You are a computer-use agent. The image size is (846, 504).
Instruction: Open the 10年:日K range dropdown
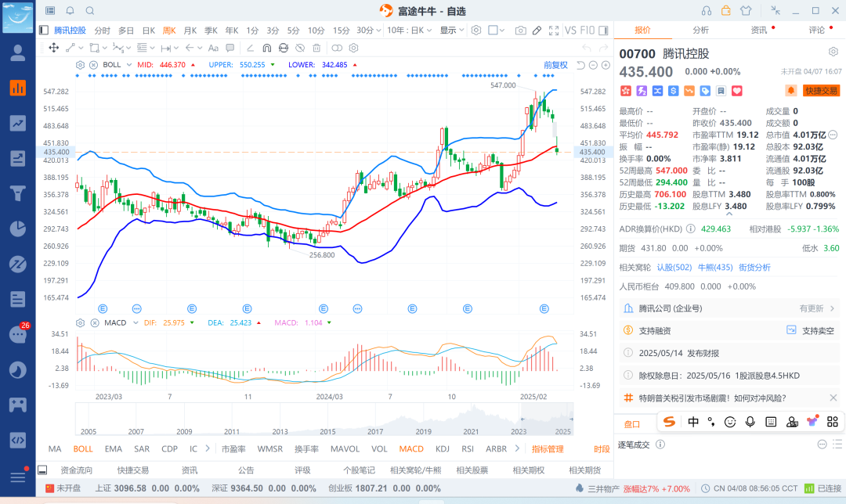coord(409,31)
